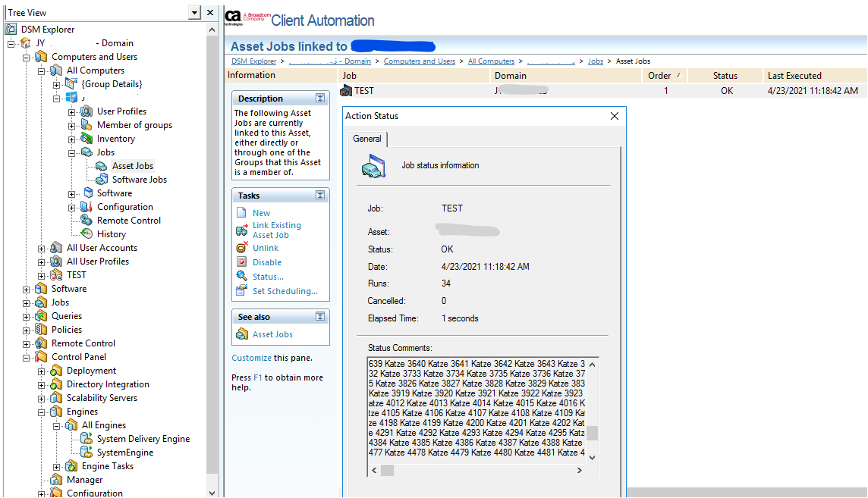Viewport: 868px width, 498px height.
Task: Collapse the Description pane section
Action: 320,98
